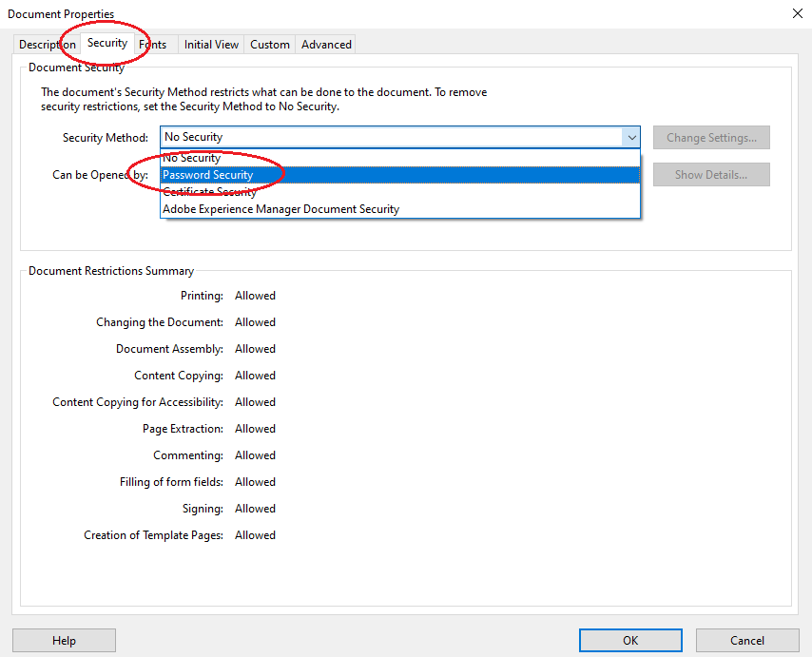812x657 pixels.
Task: Switch to the Description tab
Action: pos(46,45)
